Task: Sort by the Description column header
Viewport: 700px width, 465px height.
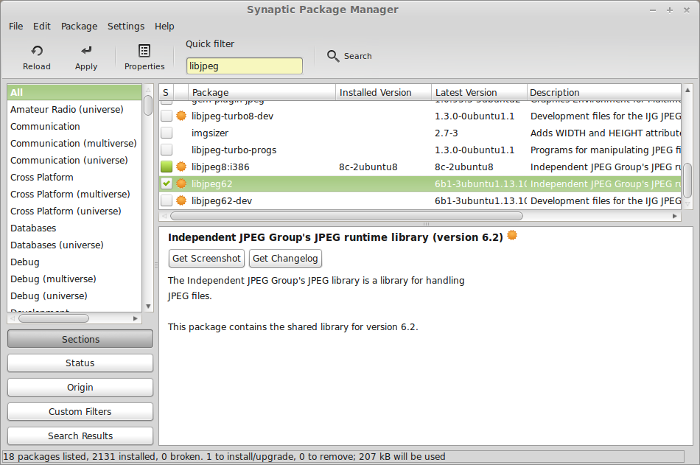Action: tap(604, 92)
